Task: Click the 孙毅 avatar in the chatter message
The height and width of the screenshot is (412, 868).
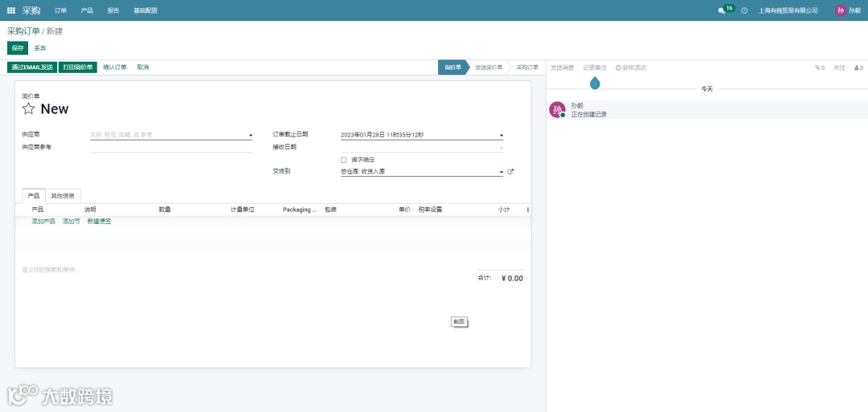Action: click(557, 109)
